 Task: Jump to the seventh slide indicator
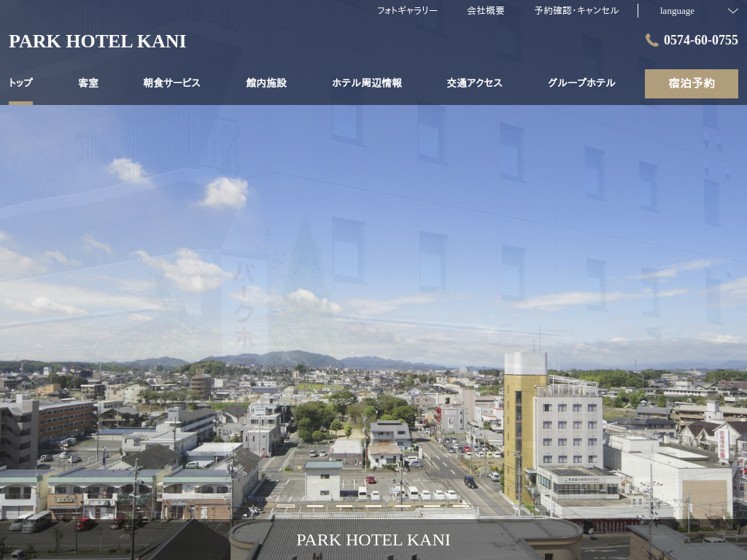[x=461, y=506]
